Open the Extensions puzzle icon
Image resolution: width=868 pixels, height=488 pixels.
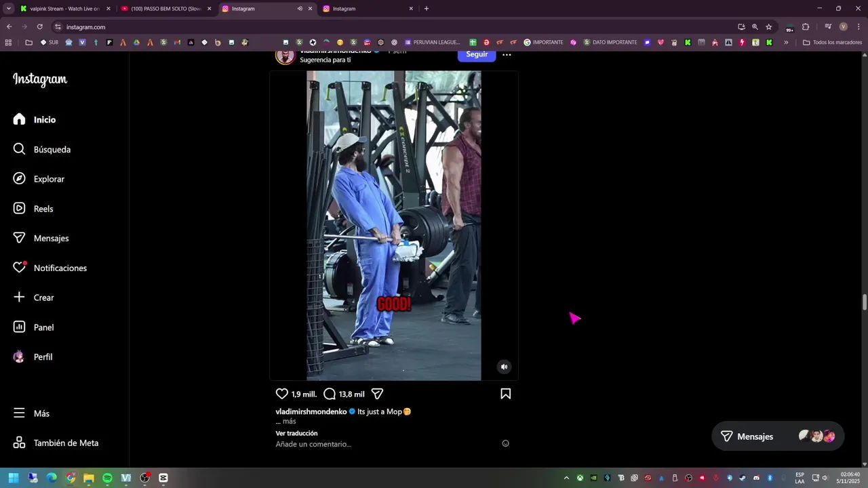(x=806, y=27)
